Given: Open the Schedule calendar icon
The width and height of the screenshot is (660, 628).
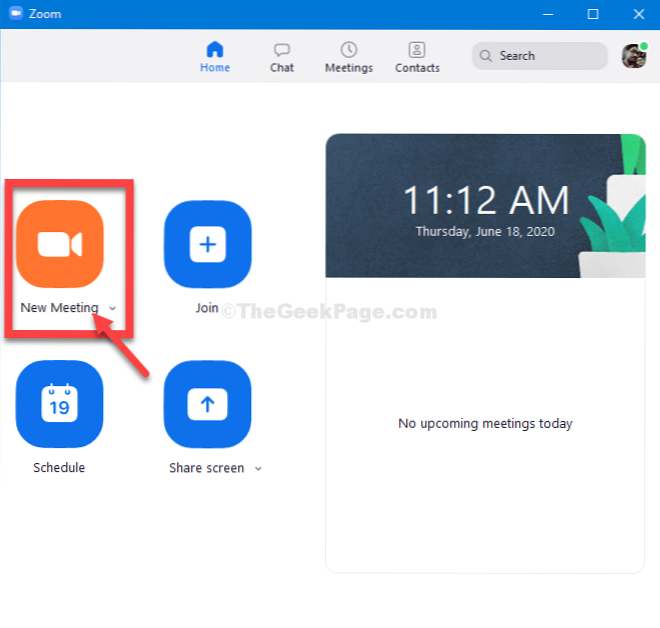Looking at the screenshot, I should [x=59, y=404].
